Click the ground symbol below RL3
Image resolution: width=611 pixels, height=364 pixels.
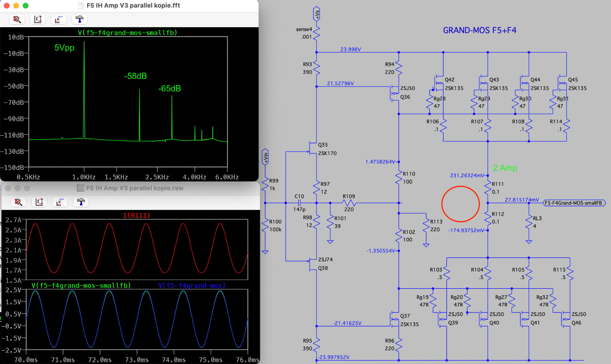529,242
